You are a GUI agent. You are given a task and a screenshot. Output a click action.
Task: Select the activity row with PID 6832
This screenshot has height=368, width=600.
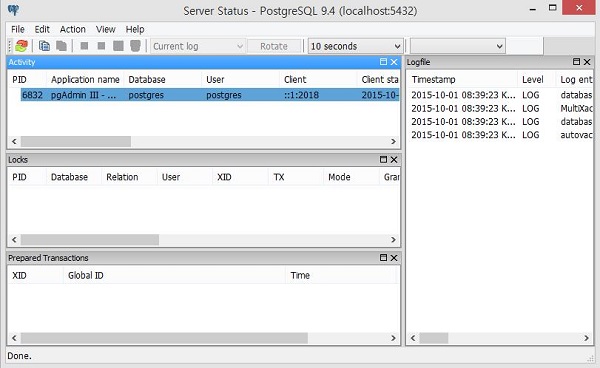[210, 95]
